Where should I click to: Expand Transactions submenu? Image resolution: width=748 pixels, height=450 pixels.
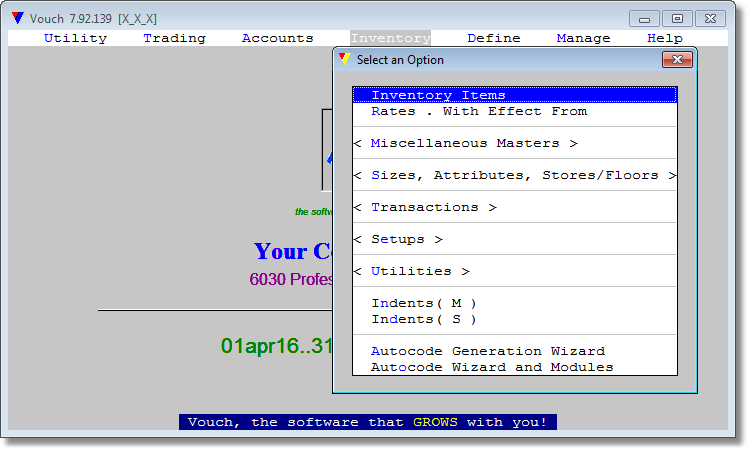pyautogui.click(x=515, y=207)
